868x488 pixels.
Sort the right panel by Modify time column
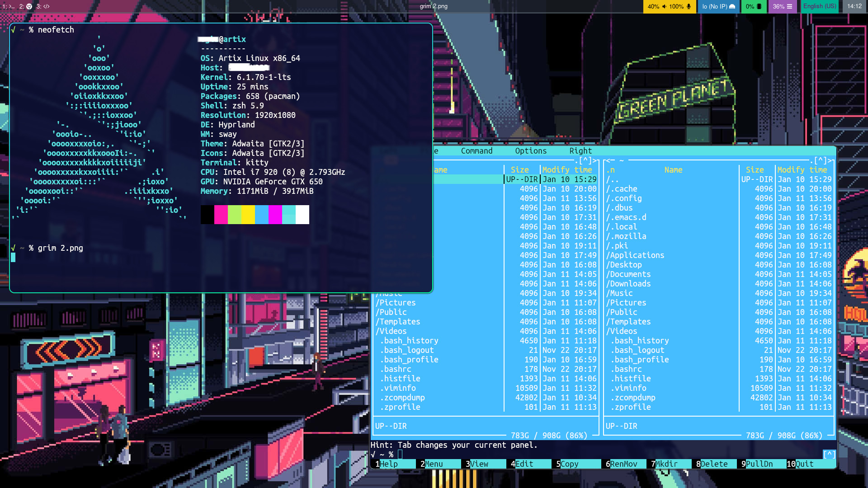802,170
